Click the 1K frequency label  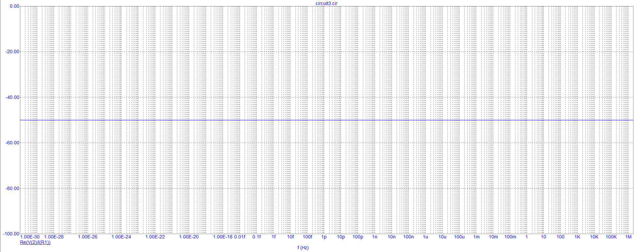pyautogui.click(x=577, y=237)
